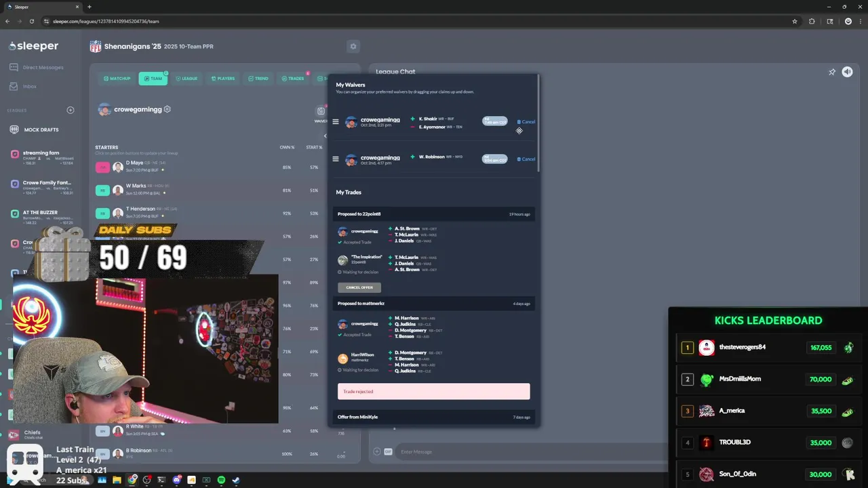Screen dimensions: 868x488
Task: Click the QB position button for D Maye
Action: pyautogui.click(x=102, y=167)
